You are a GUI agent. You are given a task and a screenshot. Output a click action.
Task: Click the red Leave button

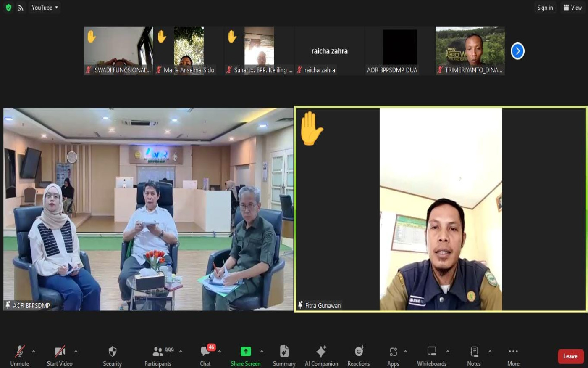pos(570,356)
